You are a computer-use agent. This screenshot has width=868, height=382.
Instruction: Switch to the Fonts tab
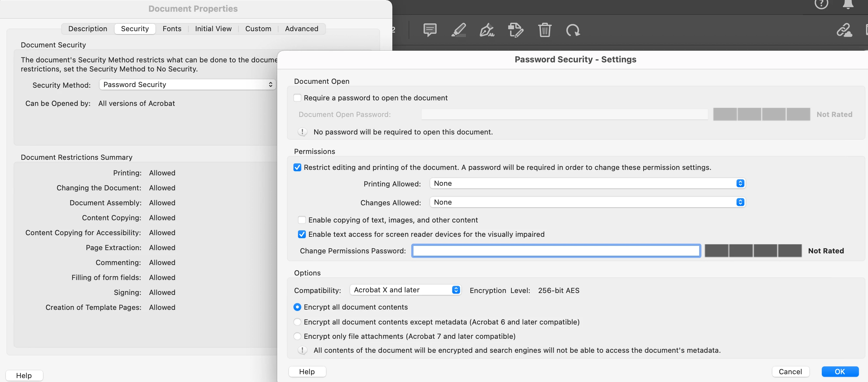click(172, 29)
